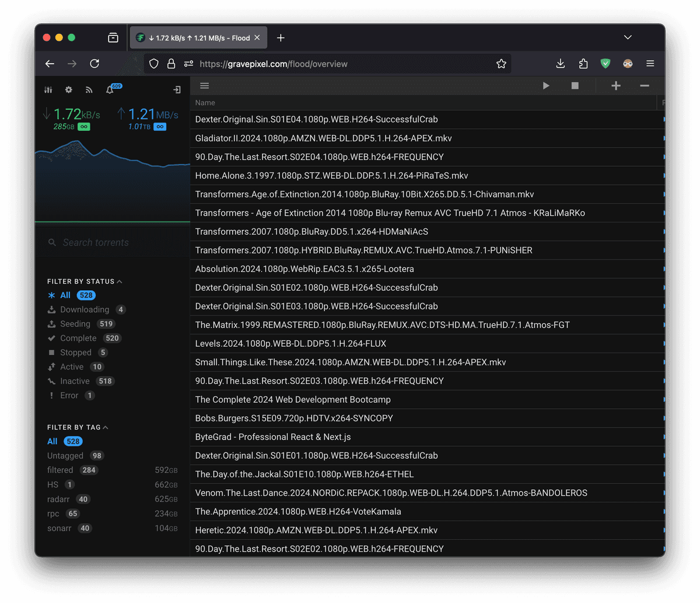Open the RSS feeds icon
The height and width of the screenshot is (603, 700).
click(x=89, y=90)
